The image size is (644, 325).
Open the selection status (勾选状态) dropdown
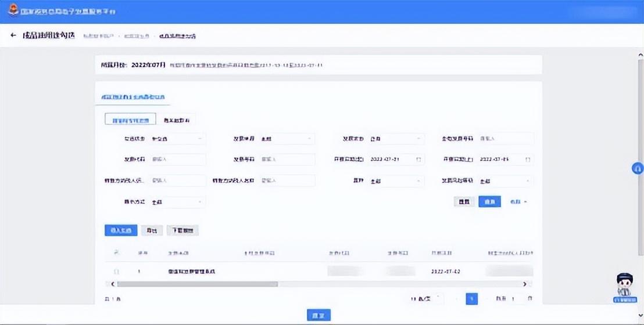coord(177,139)
